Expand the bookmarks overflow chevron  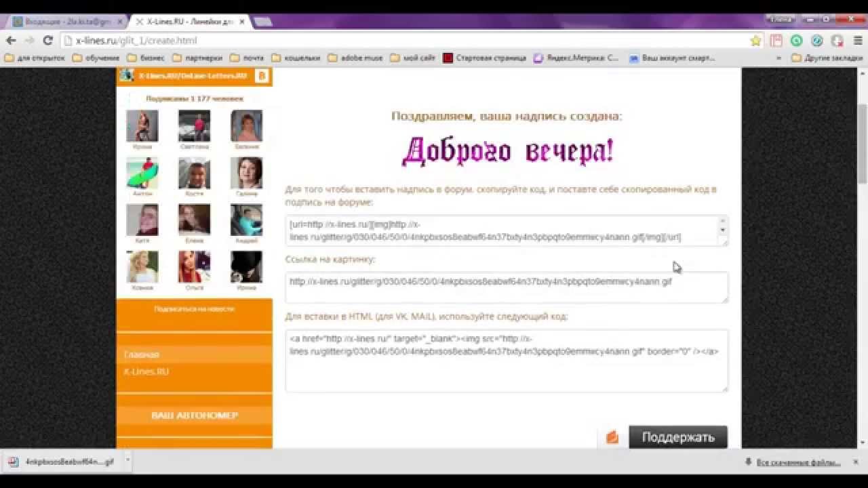778,58
